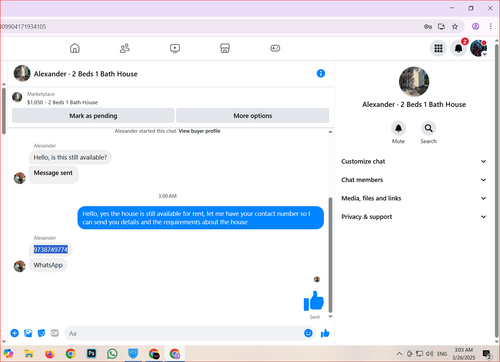Click the large sent thumbs-up sticker
Viewport: 500px width, 362px height.
[x=314, y=300]
